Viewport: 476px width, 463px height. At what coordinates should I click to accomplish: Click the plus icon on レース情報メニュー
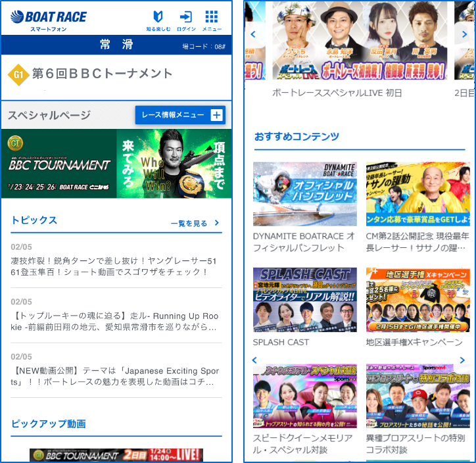(x=216, y=115)
